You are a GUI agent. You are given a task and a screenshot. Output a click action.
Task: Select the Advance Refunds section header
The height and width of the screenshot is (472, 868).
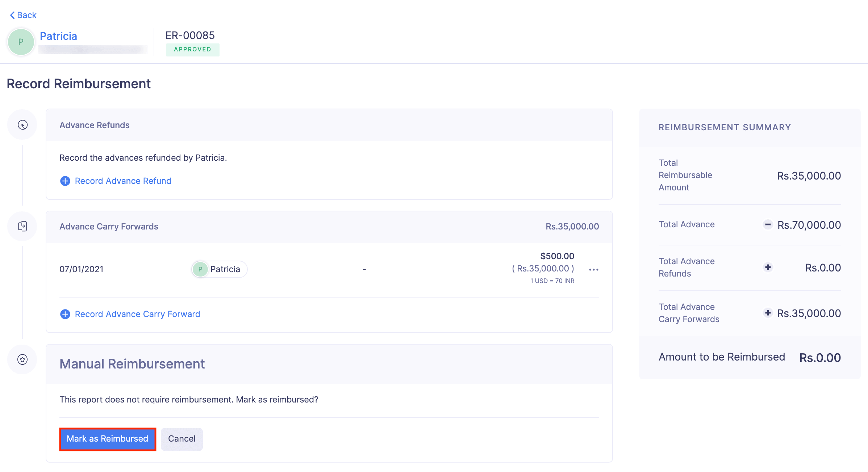click(94, 125)
